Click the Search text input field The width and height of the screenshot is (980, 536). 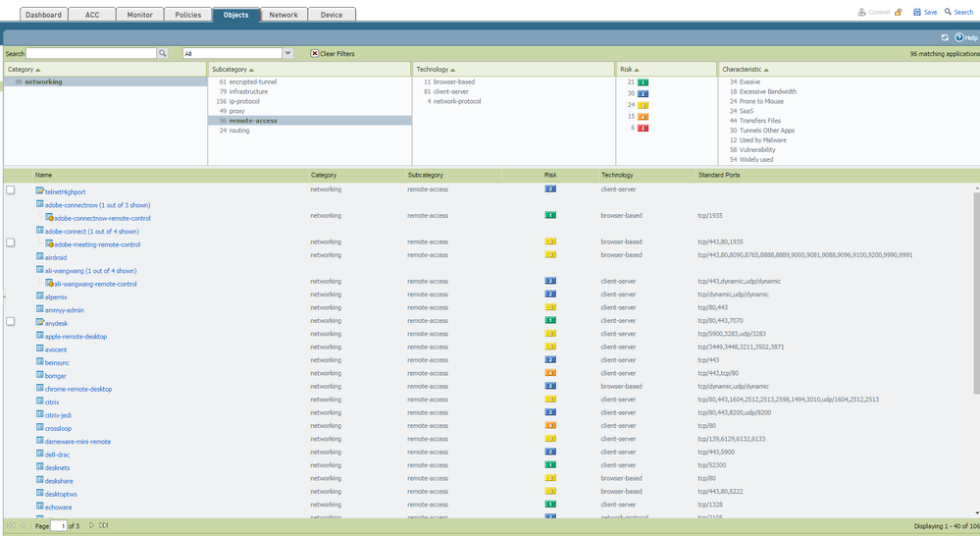pyautogui.click(x=90, y=53)
